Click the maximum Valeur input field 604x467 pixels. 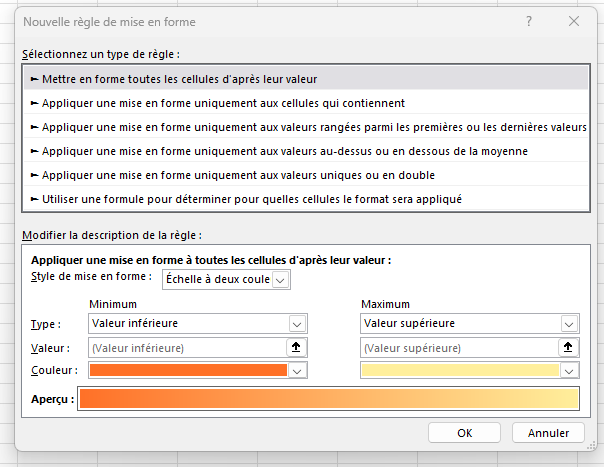click(x=457, y=347)
